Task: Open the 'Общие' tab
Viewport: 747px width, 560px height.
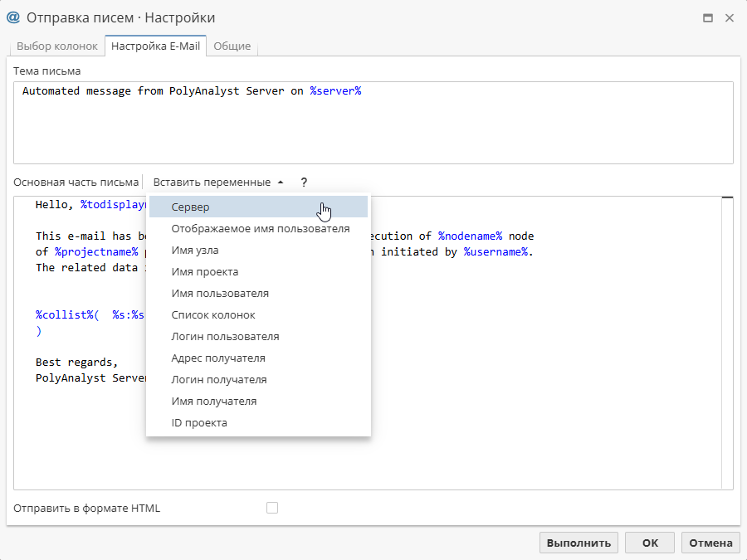Action: 232,46
